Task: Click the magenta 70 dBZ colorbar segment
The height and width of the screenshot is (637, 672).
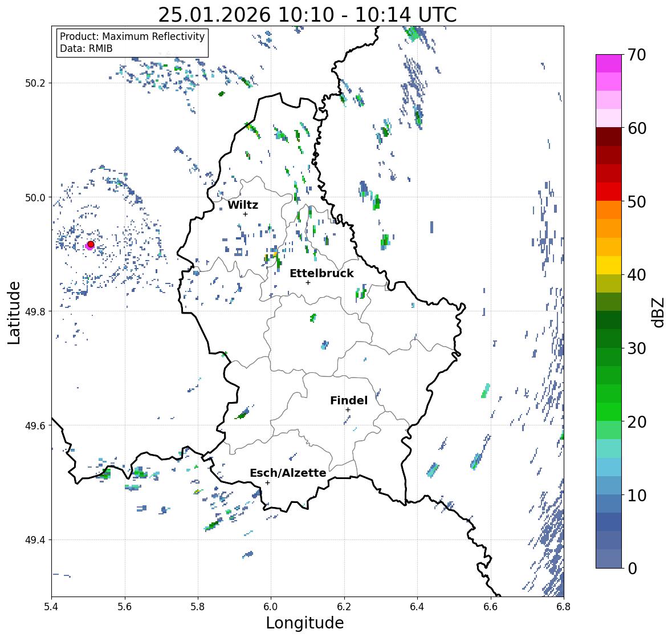Action: coord(609,63)
